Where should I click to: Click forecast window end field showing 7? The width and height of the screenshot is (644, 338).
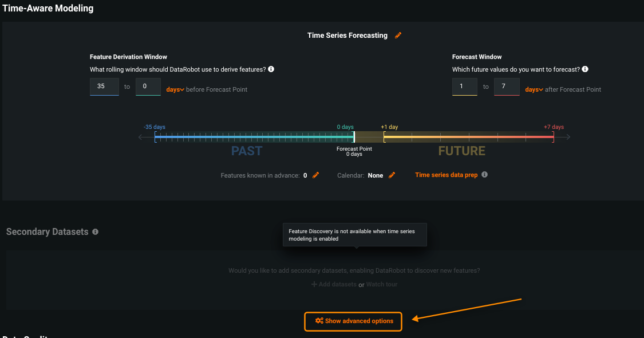tap(506, 87)
